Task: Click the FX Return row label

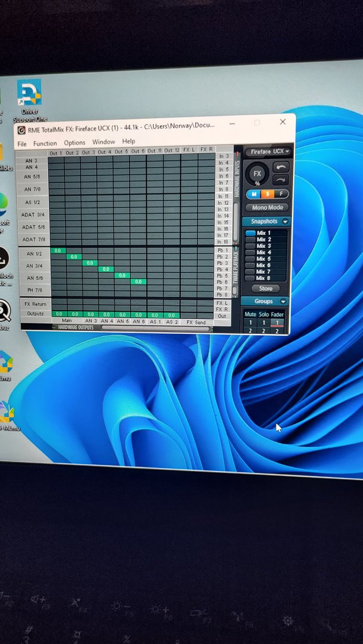Action: tap(36, 304)
